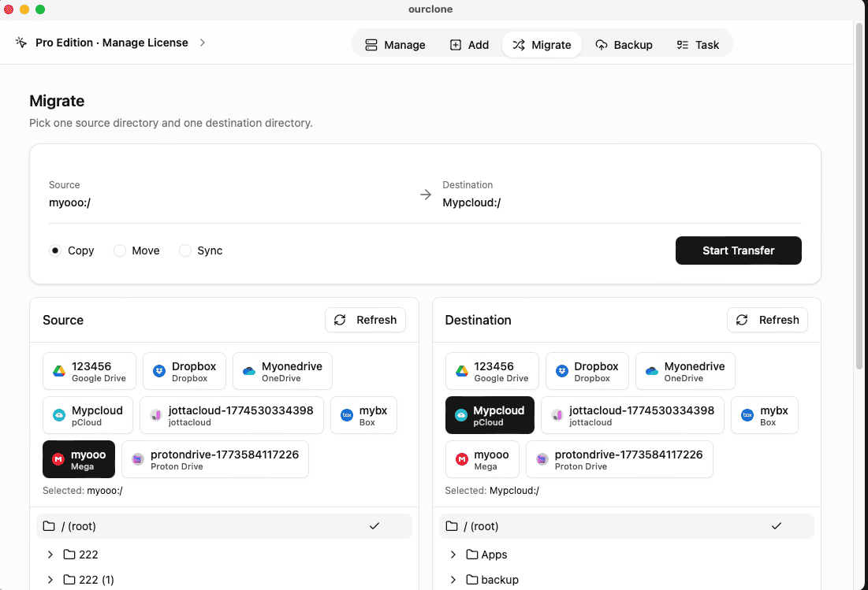Open the Task tab
Screen dimensions: 868x590
coord(698,45)
